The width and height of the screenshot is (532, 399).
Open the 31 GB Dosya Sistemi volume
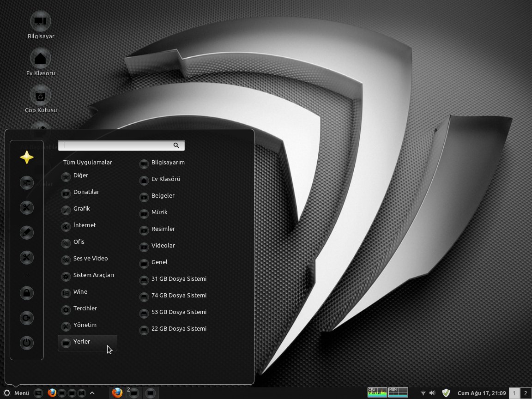(173, 279)
